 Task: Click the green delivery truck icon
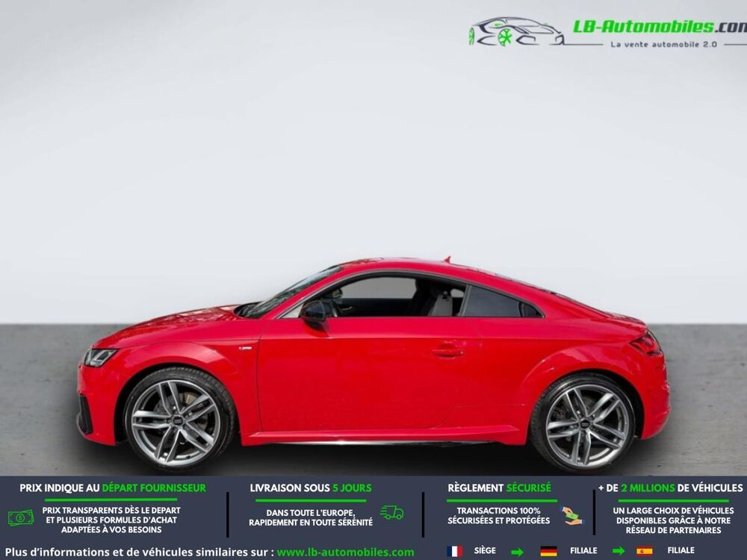391,512
